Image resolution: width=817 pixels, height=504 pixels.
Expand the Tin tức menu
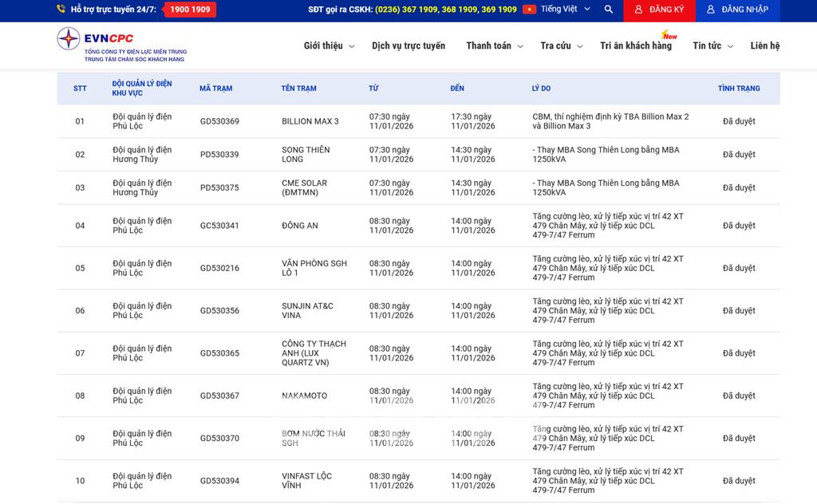click(712, 46)
